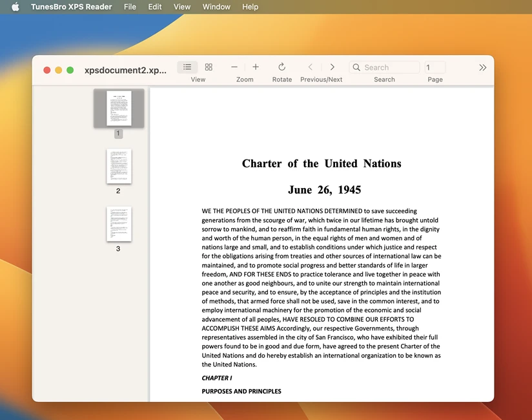Image resolution: width=532 pixels, height=420 pixels.
Task: Go to the next page arrow
Action: click(332, 67)
